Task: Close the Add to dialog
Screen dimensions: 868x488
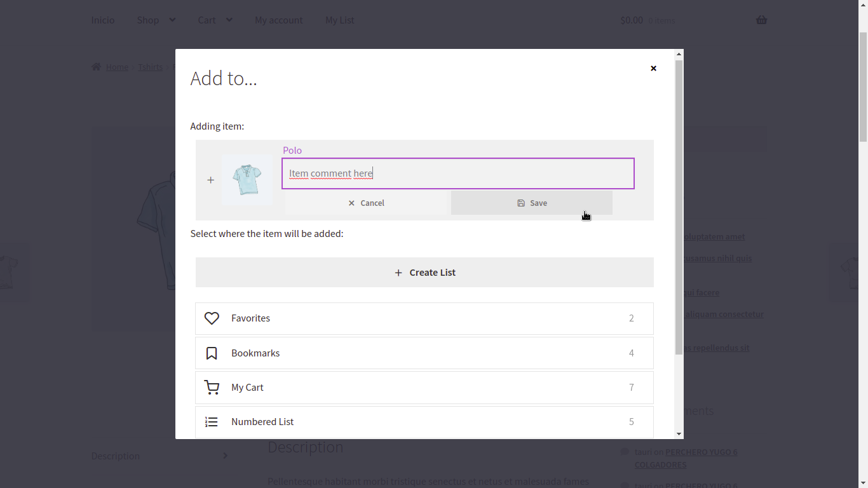Action: point(653,68)
